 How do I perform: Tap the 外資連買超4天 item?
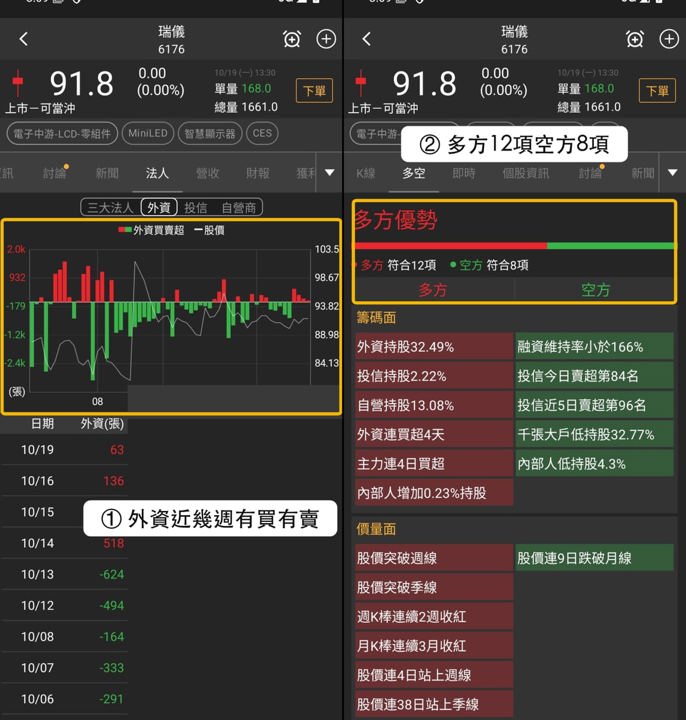coord(434,434)
